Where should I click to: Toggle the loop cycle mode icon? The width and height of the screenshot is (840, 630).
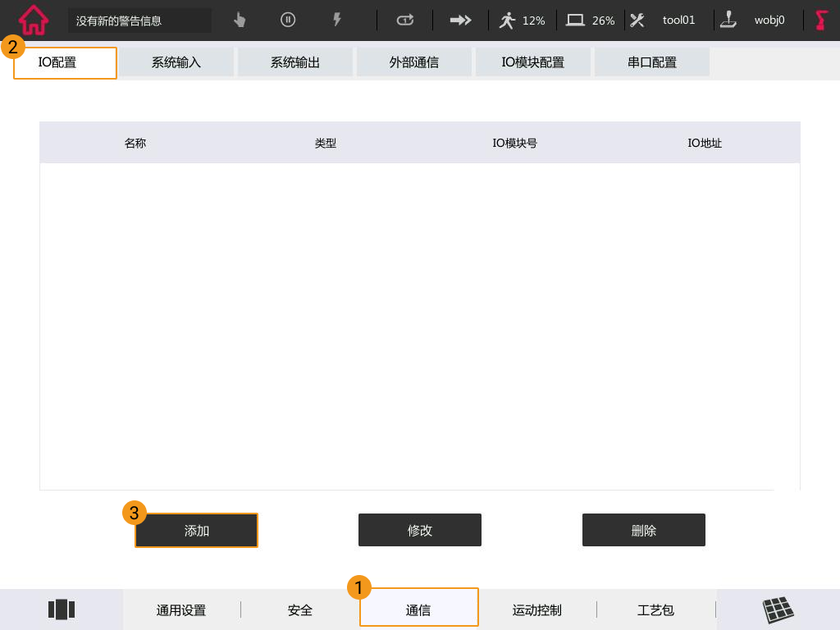point(405,21)
